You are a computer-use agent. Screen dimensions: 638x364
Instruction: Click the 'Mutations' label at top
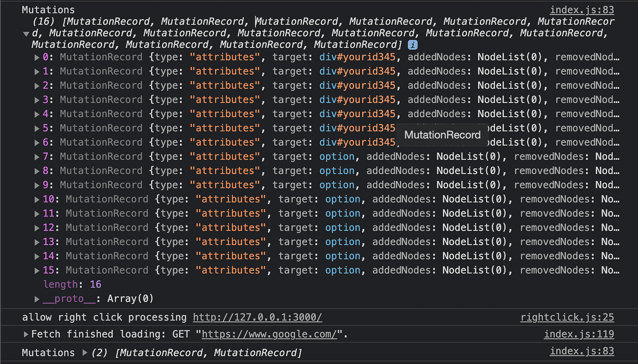48,10
